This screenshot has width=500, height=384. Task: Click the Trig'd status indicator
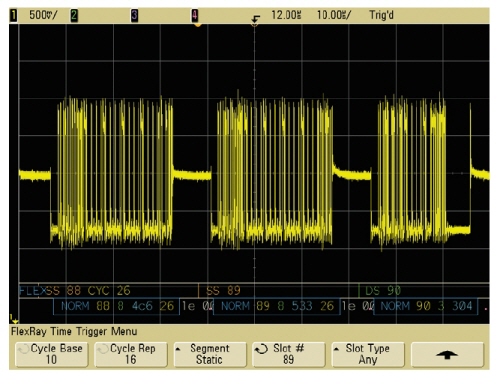[381, 15]
